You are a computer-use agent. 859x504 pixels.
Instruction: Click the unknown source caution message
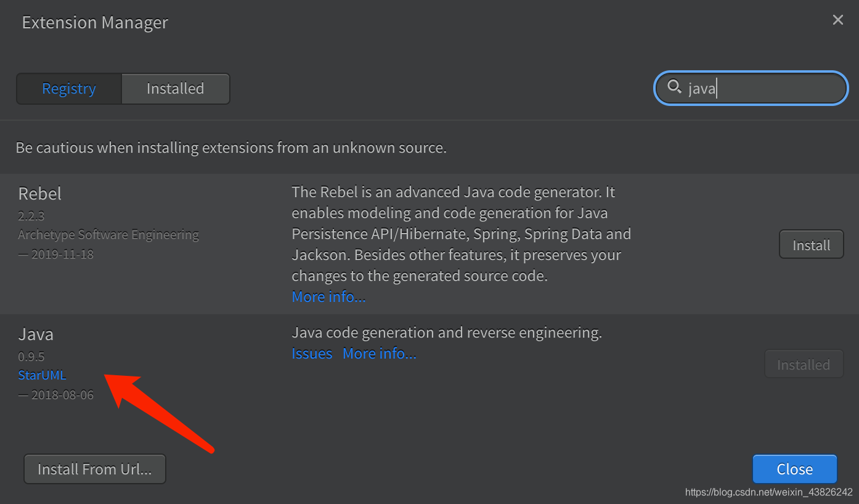231,148
